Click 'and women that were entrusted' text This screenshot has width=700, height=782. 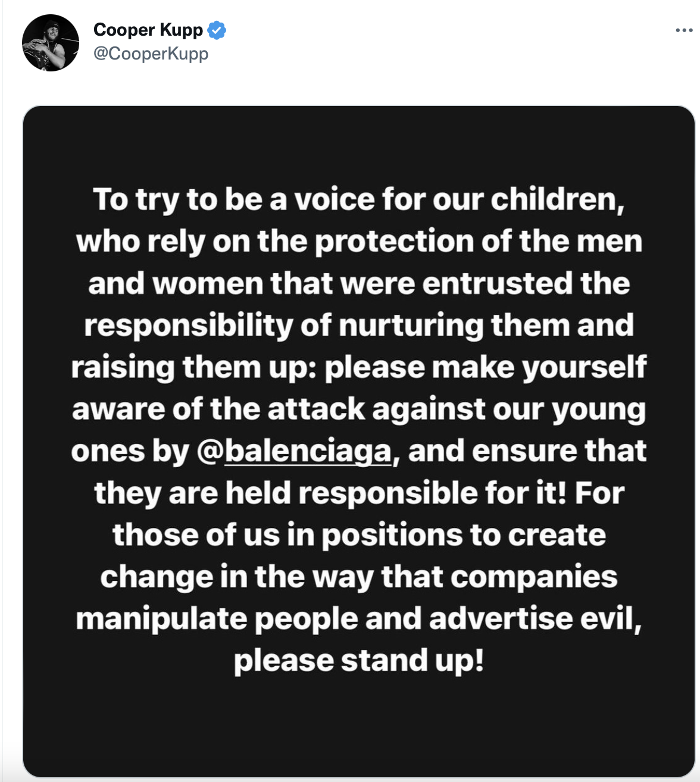tap(358, 283)
